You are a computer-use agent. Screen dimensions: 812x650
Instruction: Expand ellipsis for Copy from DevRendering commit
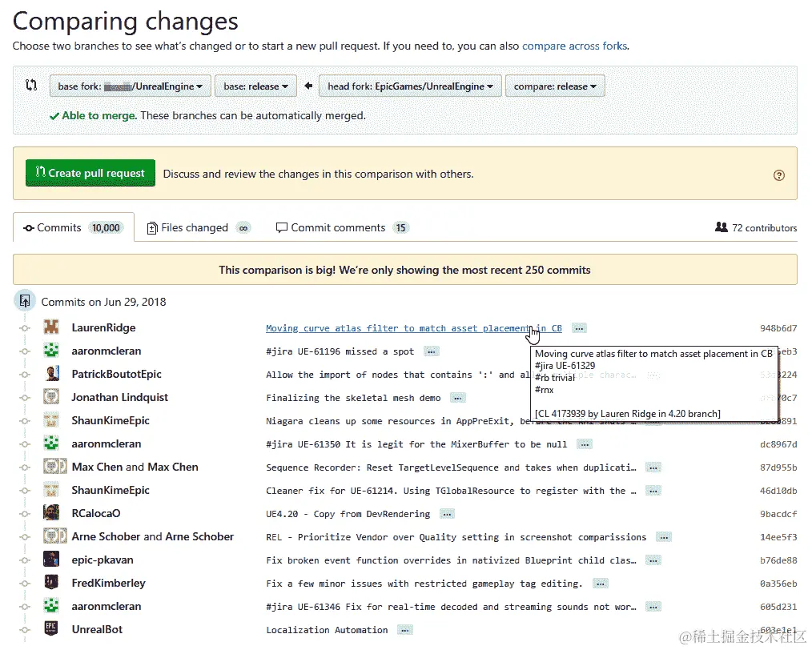click(x=447, y=514)
